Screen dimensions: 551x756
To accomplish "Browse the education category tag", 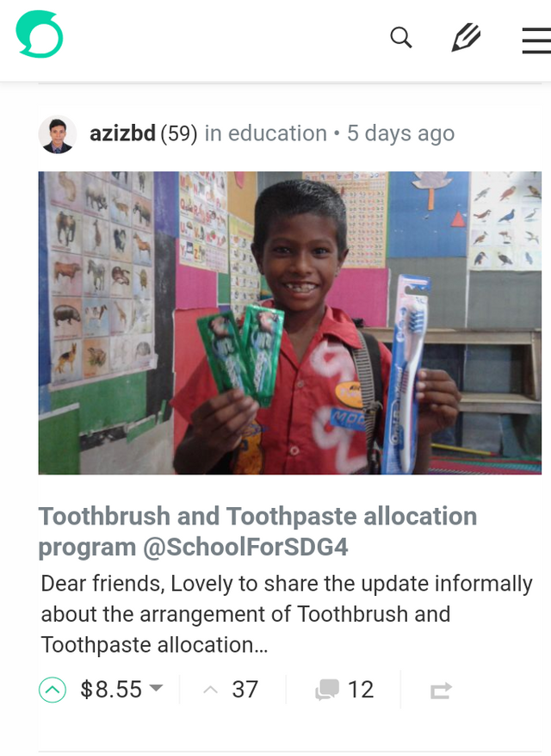I will tap(277, 133).
